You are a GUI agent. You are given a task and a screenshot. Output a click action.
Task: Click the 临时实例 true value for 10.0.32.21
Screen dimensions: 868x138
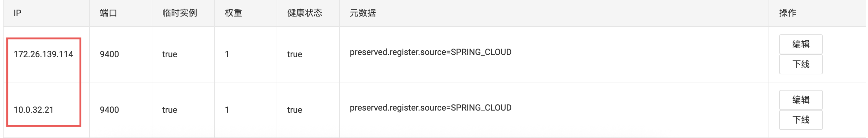coord(169,110)
